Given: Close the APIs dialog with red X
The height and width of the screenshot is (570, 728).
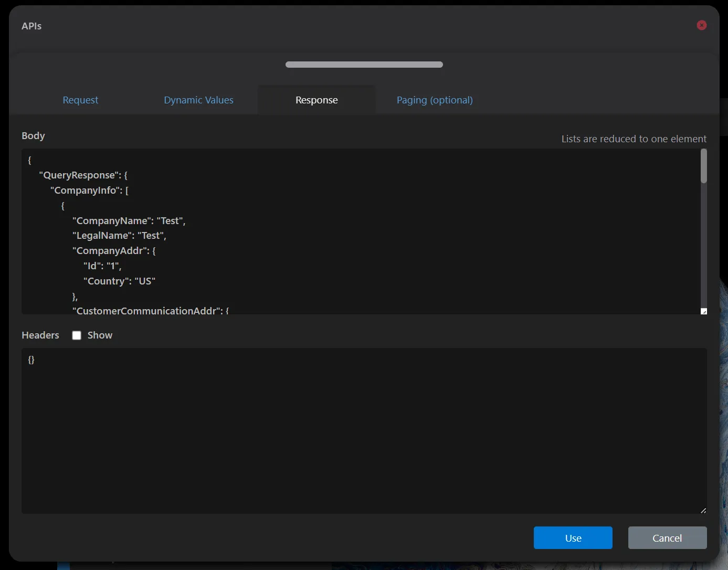Looking at the screenshot, I should 702,25.
